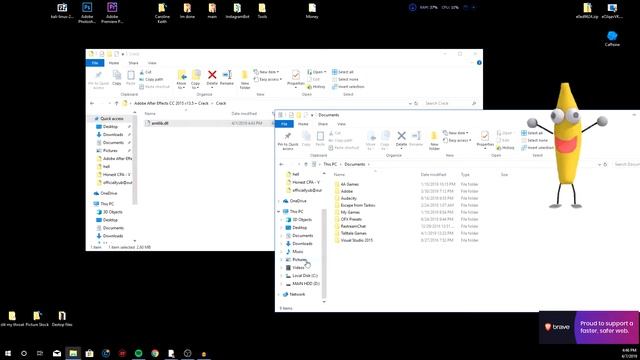
Task: Open Chrome from taskbar
Action: point(155,353)
